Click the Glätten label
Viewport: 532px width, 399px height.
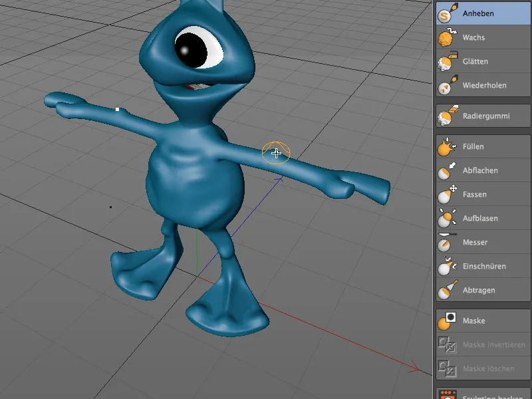(475, 61)
